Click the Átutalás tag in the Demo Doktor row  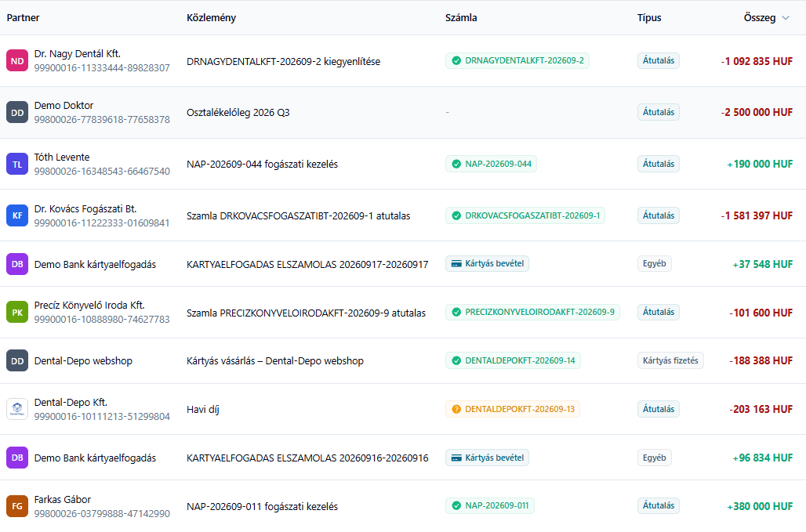point(659,112)
